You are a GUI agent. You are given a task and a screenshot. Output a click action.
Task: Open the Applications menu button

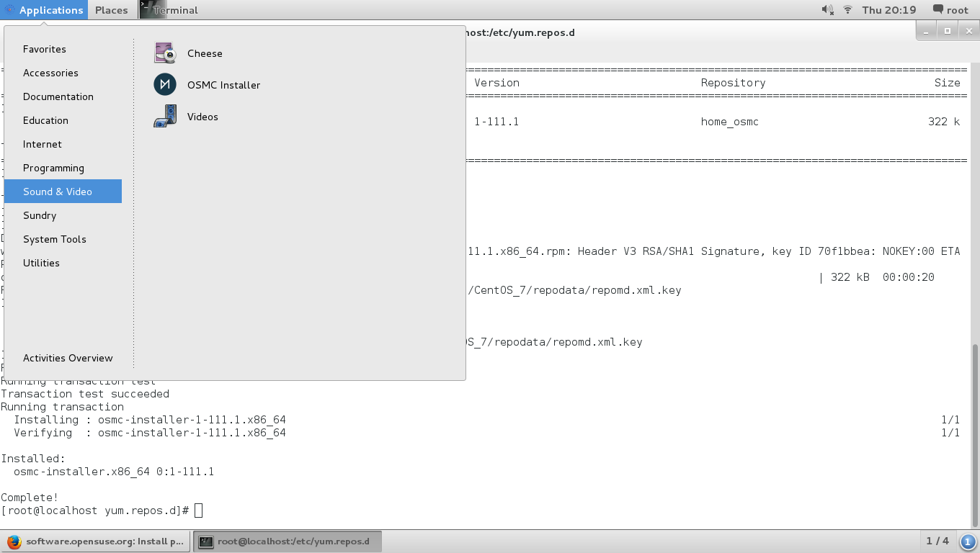tap(44, 10)
